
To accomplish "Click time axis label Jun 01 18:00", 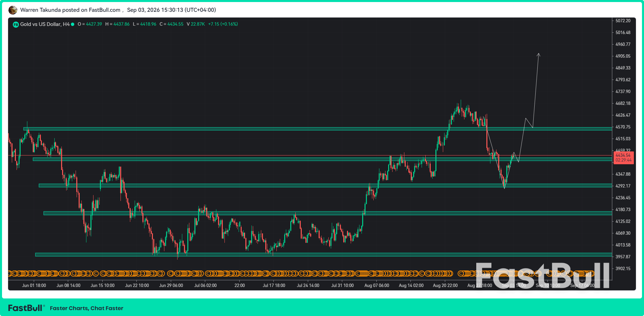I will [x=34, y=286].
